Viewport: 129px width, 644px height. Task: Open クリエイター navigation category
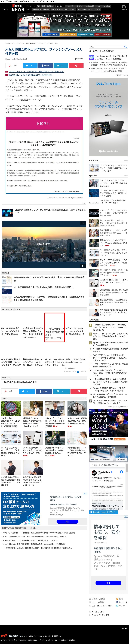[70, 6]
